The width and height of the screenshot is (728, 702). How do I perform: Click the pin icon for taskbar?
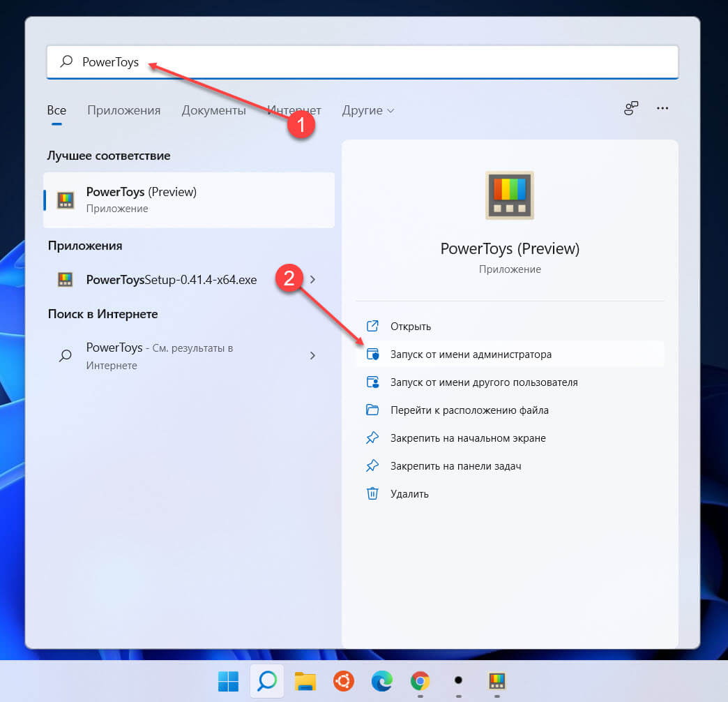pos(372,465)
